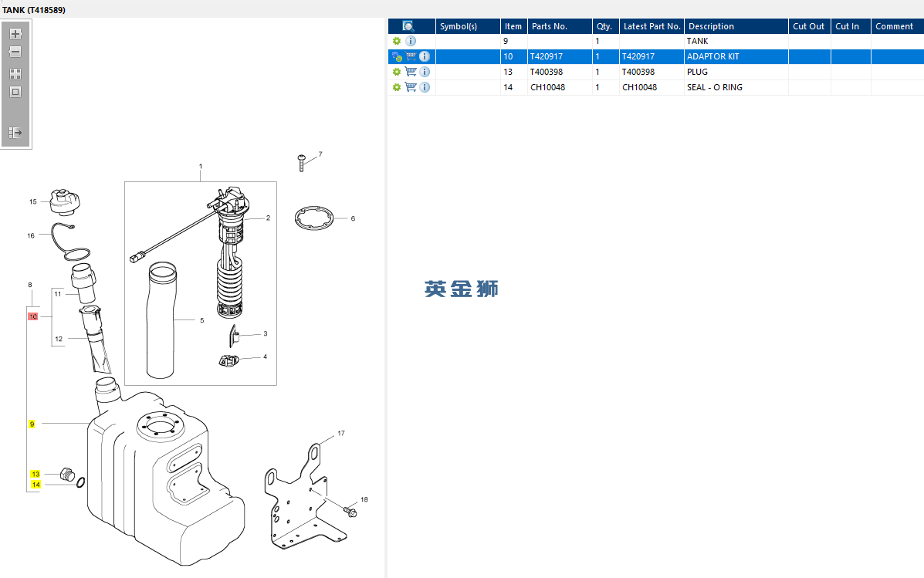
Task: Click the Cut In column header
Action: 851,26
